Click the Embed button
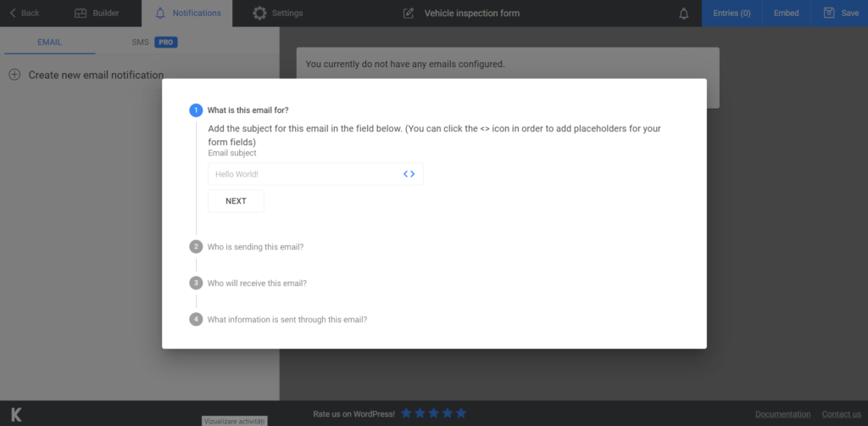 coord(786,14)
